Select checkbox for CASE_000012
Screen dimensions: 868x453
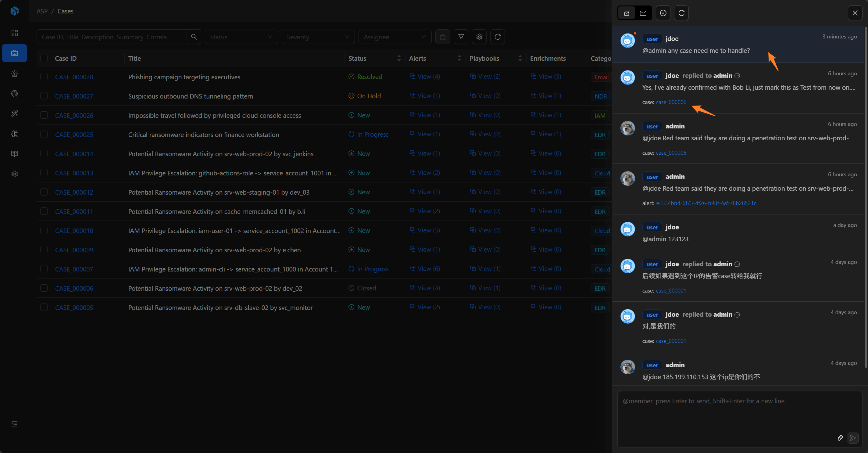[x=44, y=192]
